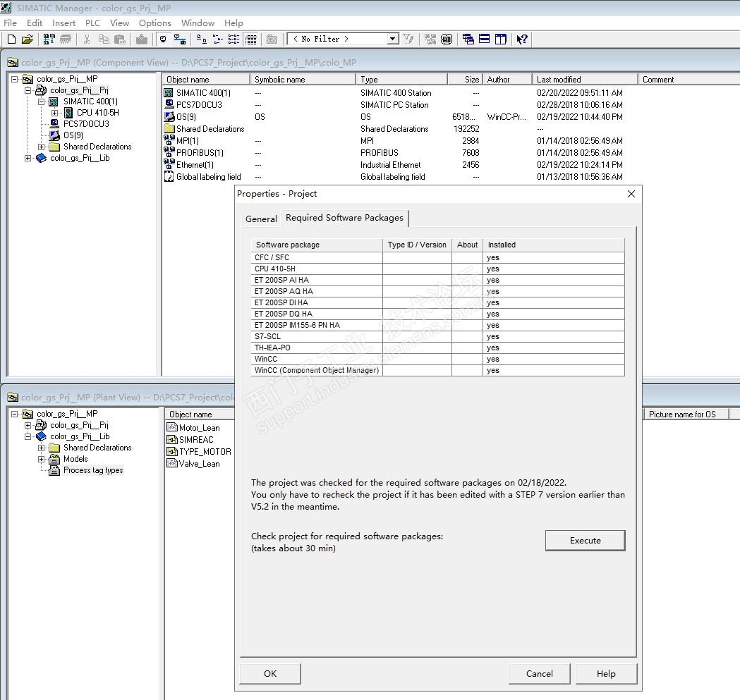The height and width of the screenshot is (700, 740).
Task: Expand Models node in Plant View
Action: [x=42, y=459]
